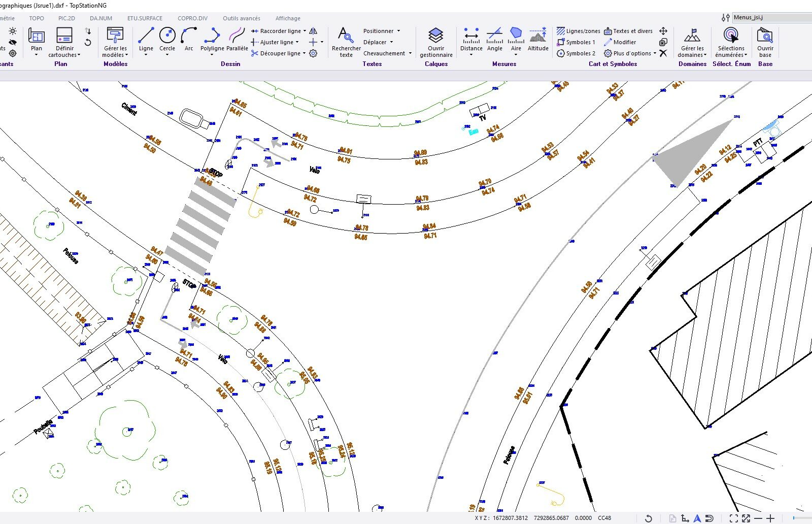This screenshot has height=524, width=812.
Task: Click the Symboles 2 button
Action: point(576,53)
